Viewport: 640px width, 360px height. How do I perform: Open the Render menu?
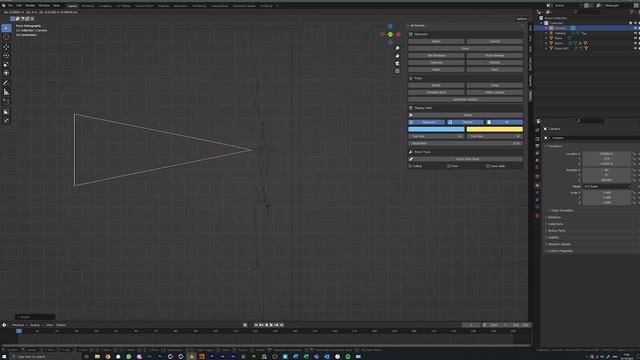[30, 6]
